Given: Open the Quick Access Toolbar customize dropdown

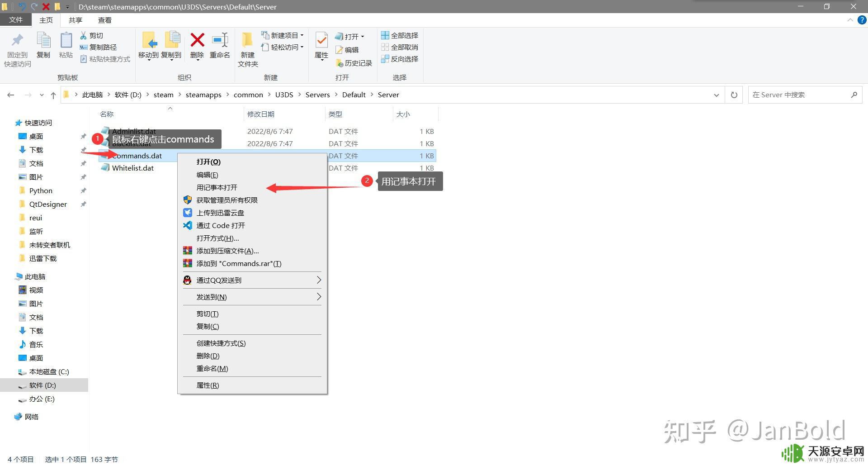Looking at the screenshot, I should pos(67,7).
